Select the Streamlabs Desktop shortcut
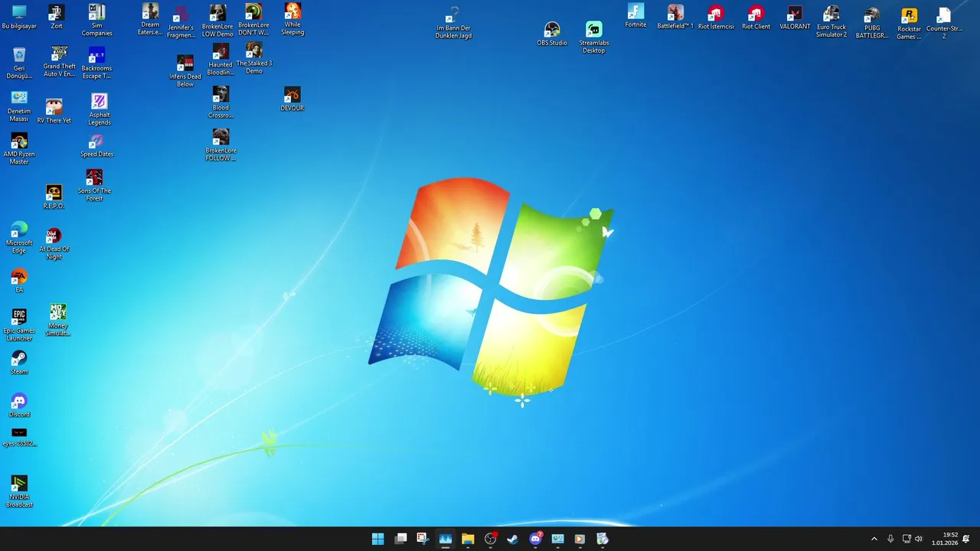 click(x=594, y=37)
